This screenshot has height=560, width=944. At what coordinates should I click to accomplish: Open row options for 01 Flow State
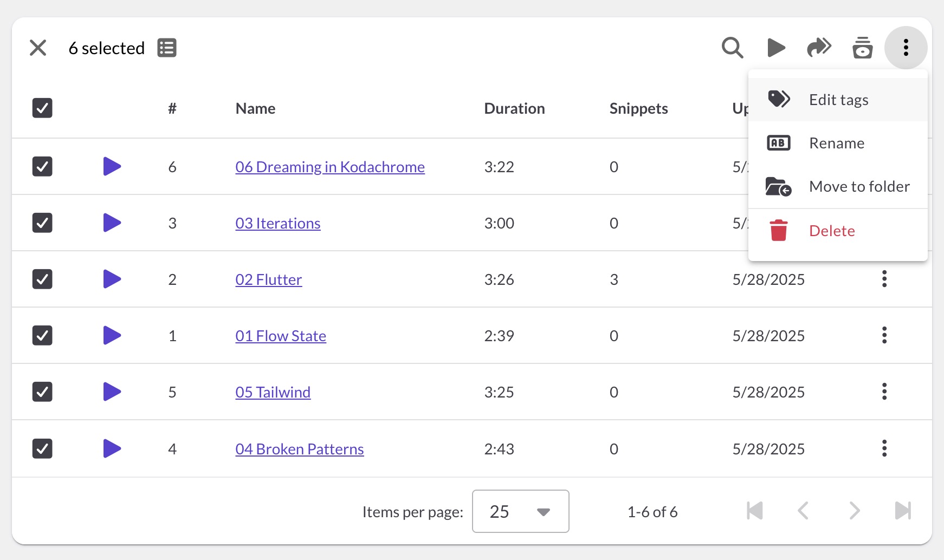(884, 336)
